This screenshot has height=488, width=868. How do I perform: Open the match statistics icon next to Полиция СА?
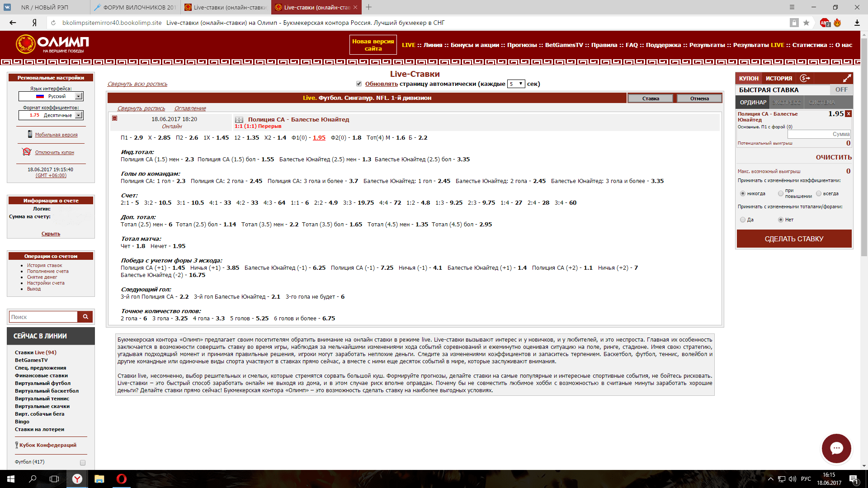[x=239, y=120]
